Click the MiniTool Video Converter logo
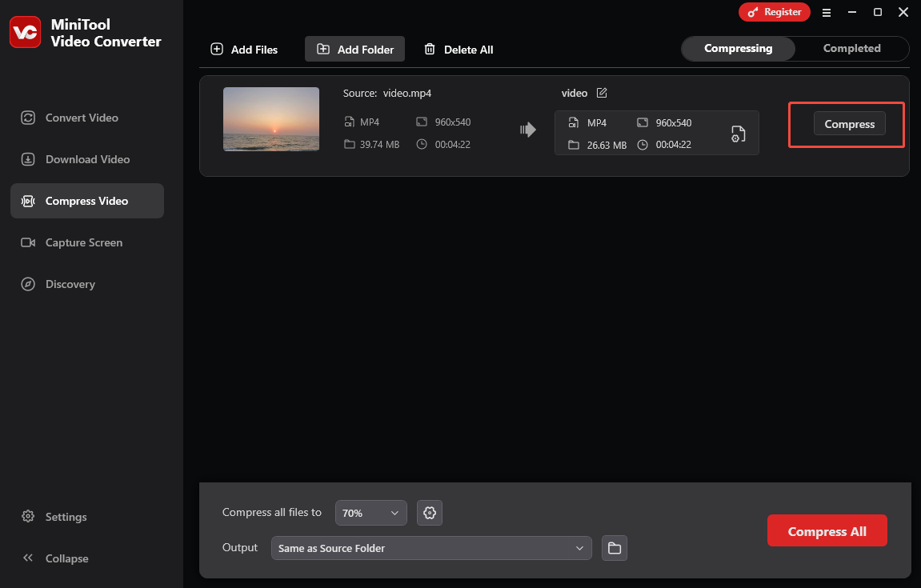 26,32
